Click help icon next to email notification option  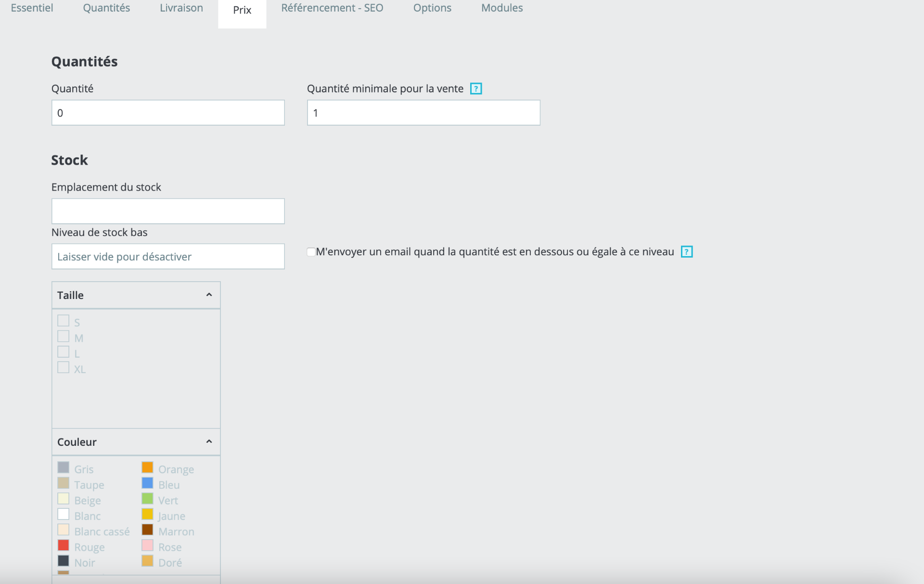[x=686, y=252]
